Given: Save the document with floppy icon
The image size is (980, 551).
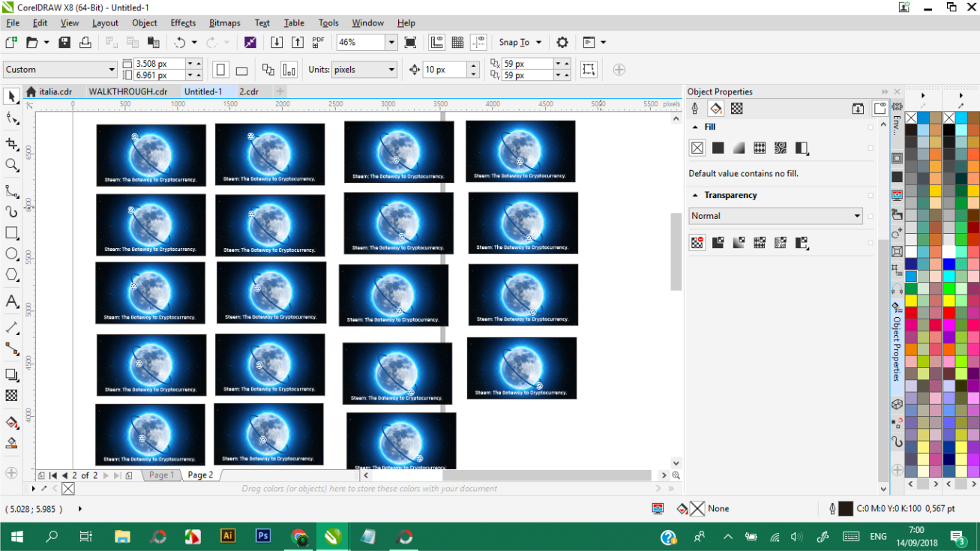Looking at the screenshot, I should [64, 43].
